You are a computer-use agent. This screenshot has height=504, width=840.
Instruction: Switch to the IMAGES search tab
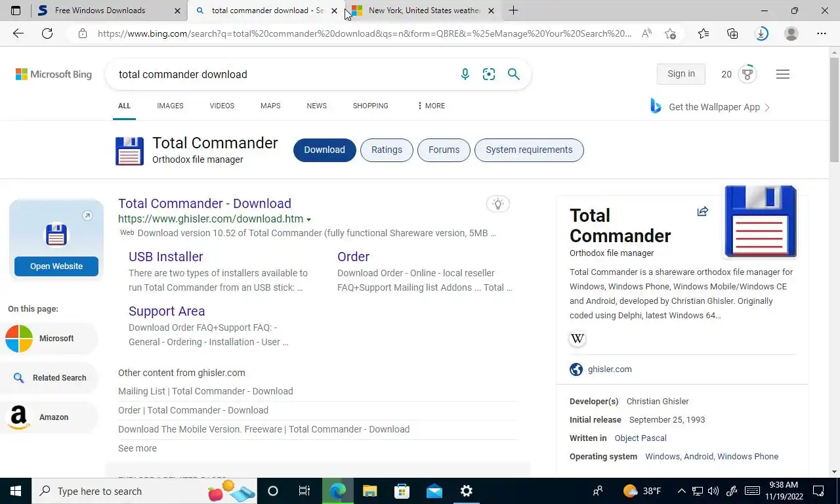170,106
